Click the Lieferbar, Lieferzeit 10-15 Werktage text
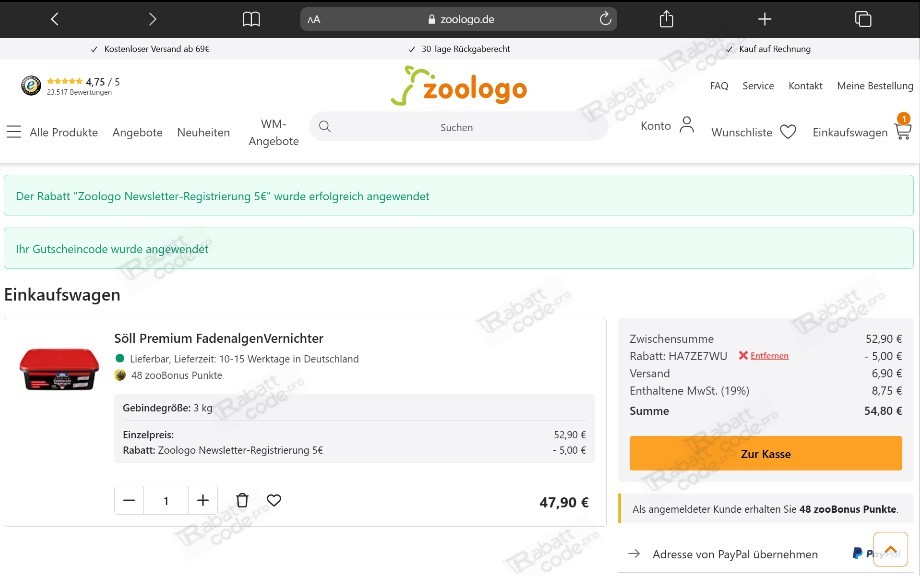The width and height of the screenshot is (920, 576). (x=244, y=359)
